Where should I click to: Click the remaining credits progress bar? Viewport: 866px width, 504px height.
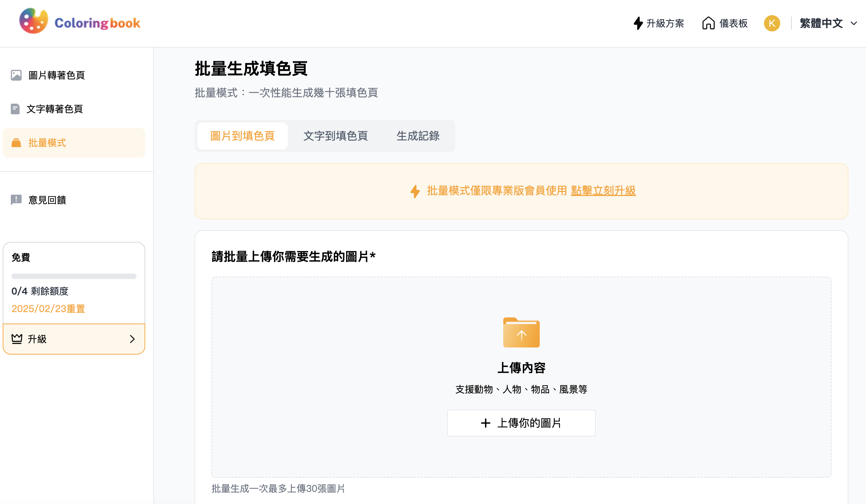tap(74, 276)
